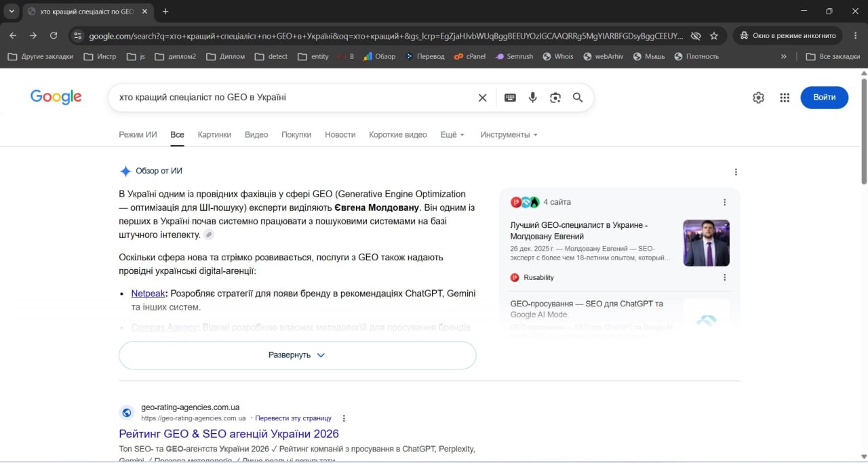This screenshot has height=463, width=868.
Task: Open AI overview three-dot menu
Action: click(736, 172)
